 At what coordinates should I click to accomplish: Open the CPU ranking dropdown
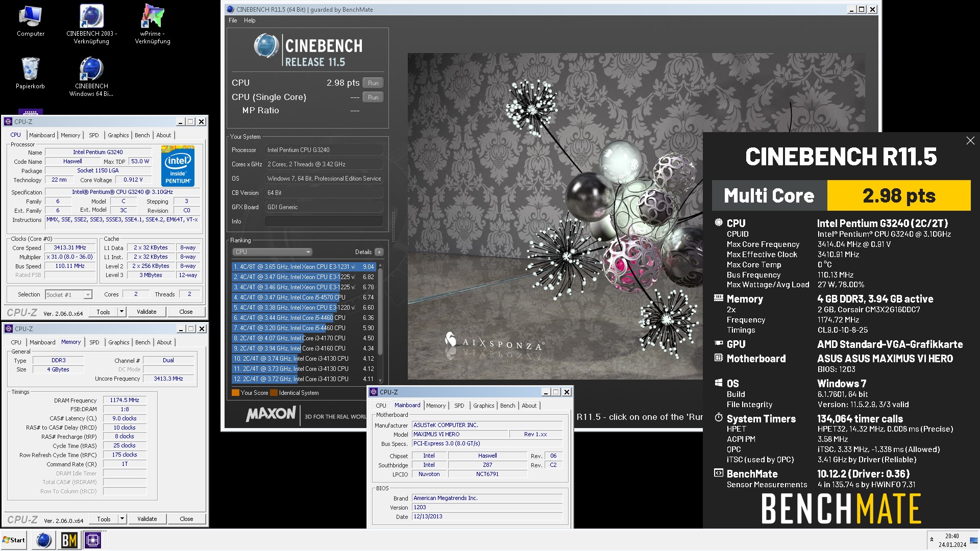pos(272,252)
